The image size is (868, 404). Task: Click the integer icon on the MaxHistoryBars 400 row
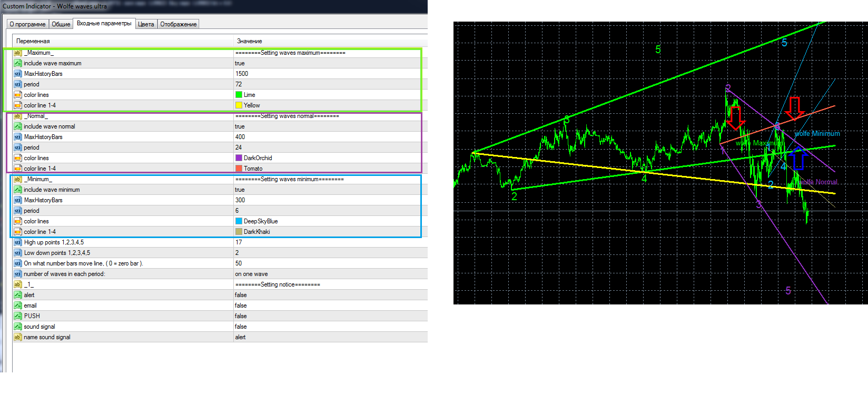17,137
